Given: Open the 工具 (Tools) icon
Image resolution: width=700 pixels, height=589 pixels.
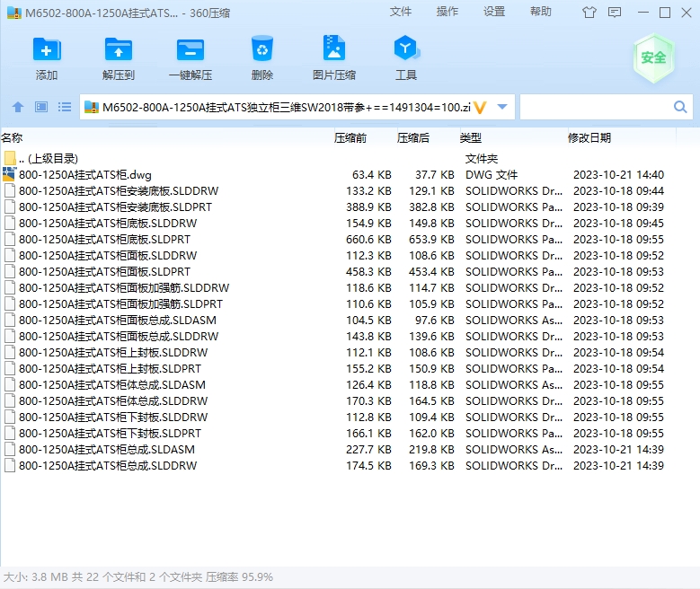Looking at the screenshot, I should point(406,48).
